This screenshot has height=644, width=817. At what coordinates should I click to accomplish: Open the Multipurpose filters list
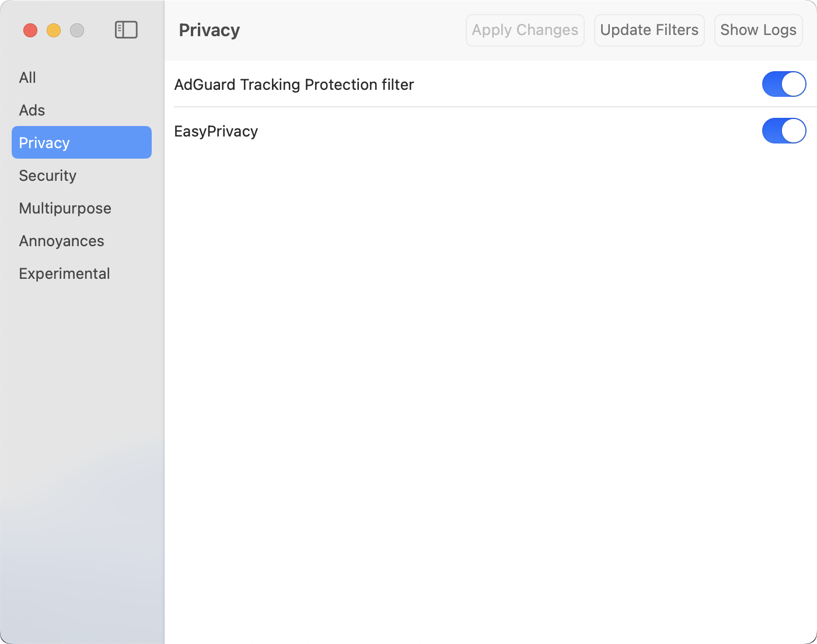(x=65, y=208)
